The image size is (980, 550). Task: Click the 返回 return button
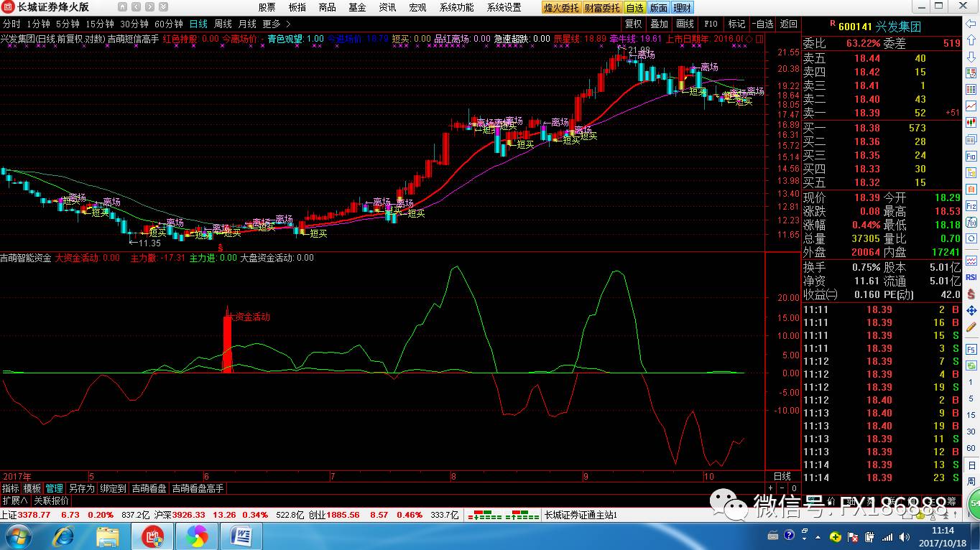click(x=788, y=24)
